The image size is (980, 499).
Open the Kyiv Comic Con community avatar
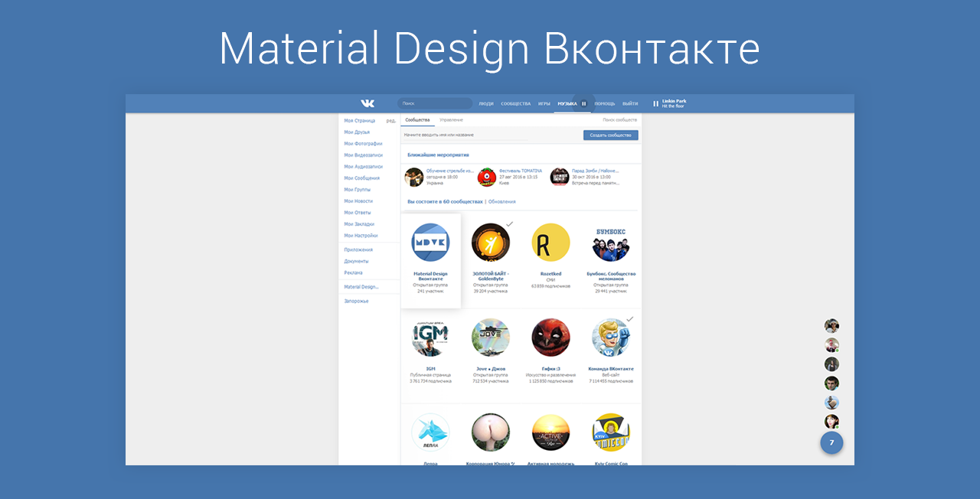(611, 432)
